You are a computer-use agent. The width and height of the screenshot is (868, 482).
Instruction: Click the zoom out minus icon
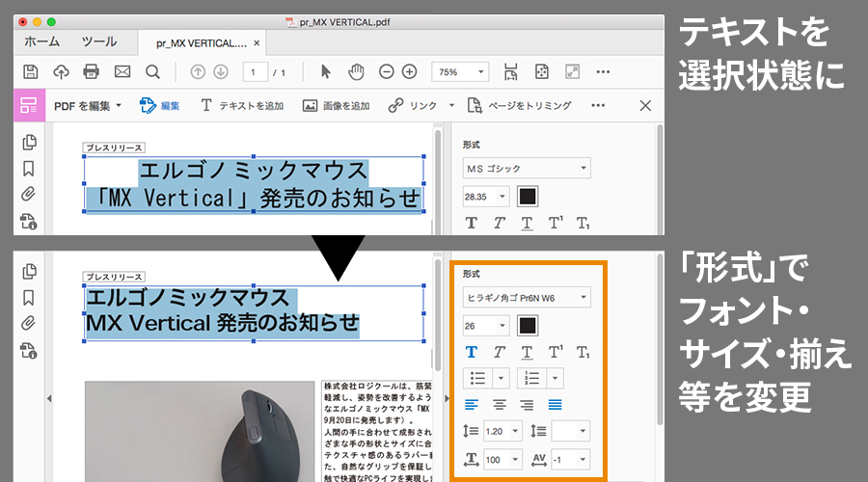tap(387, 72)
